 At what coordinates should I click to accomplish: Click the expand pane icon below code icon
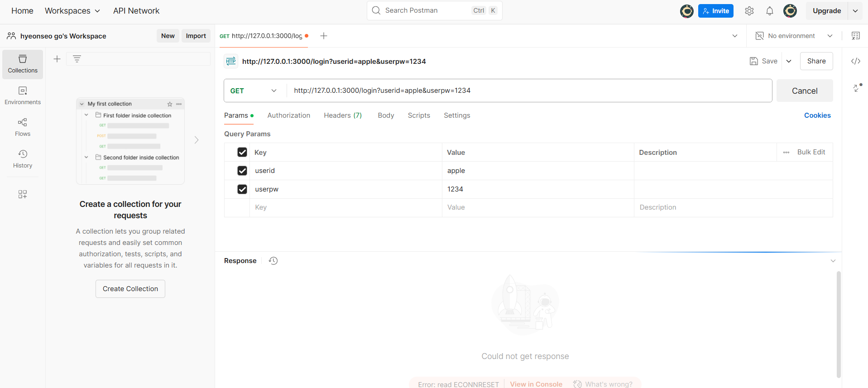[857, 88]
